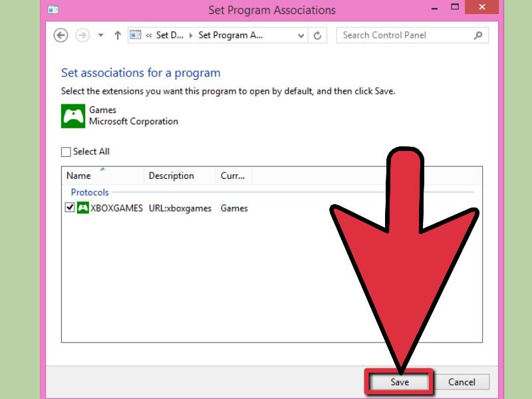This screenshot has width=532, height=399.
Task: Click 'Set associations for a program' heading
Action: (141, 73)
